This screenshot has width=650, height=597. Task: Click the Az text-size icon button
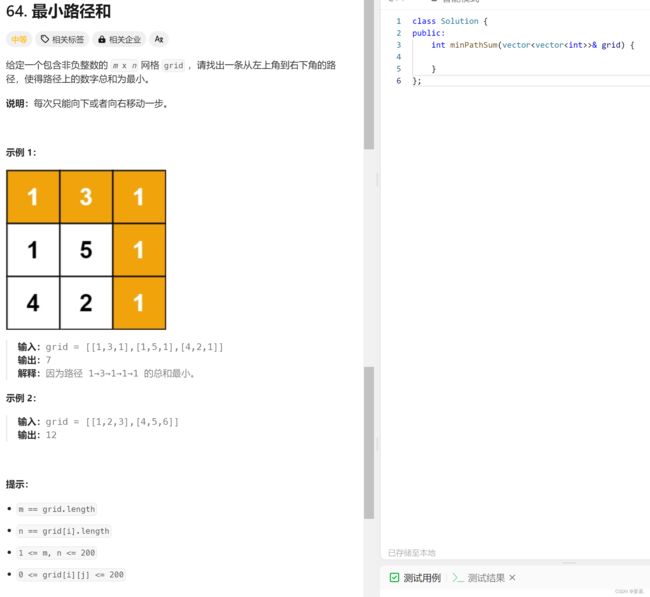(x=159, y=39)
